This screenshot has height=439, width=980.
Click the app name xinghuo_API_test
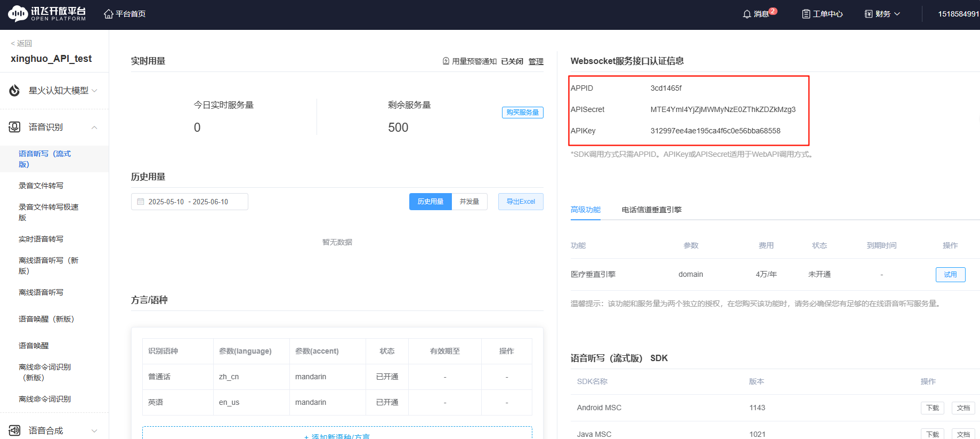click(x=51, y=59)
